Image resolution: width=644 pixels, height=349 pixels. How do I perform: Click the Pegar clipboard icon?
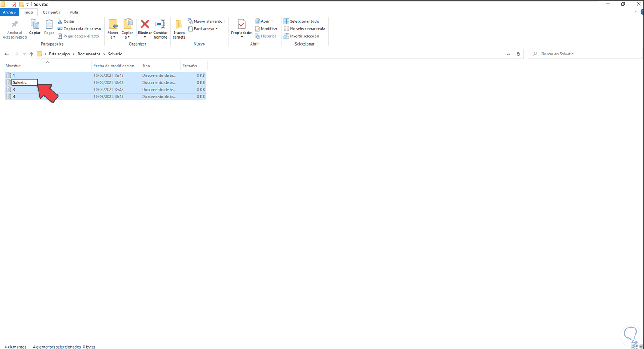[49, 24]
